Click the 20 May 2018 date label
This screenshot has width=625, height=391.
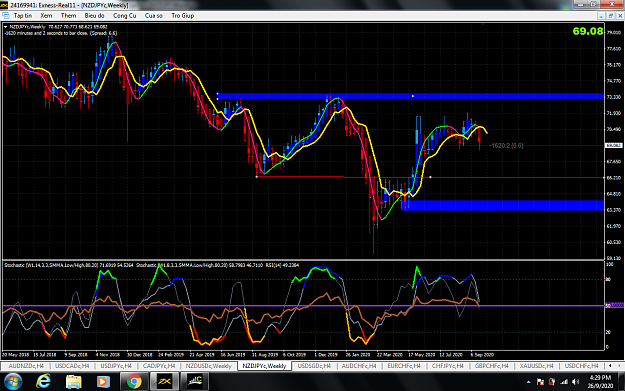coord(15,354)
